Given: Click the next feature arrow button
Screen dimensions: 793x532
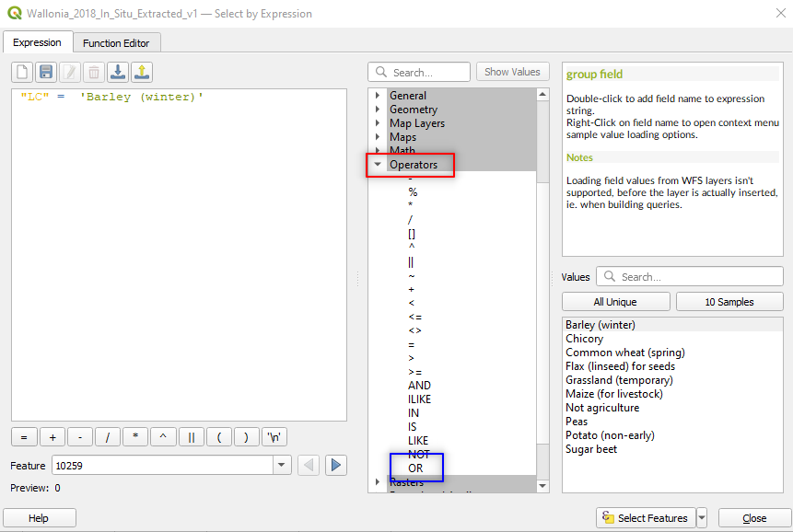Looking at the screenshot, I should coord(336,466).
